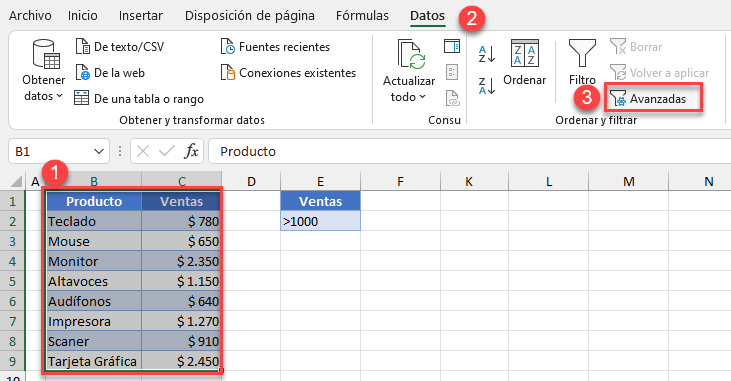Select the $ 640 sales cell
731x381 pixels.
(181, 302)
